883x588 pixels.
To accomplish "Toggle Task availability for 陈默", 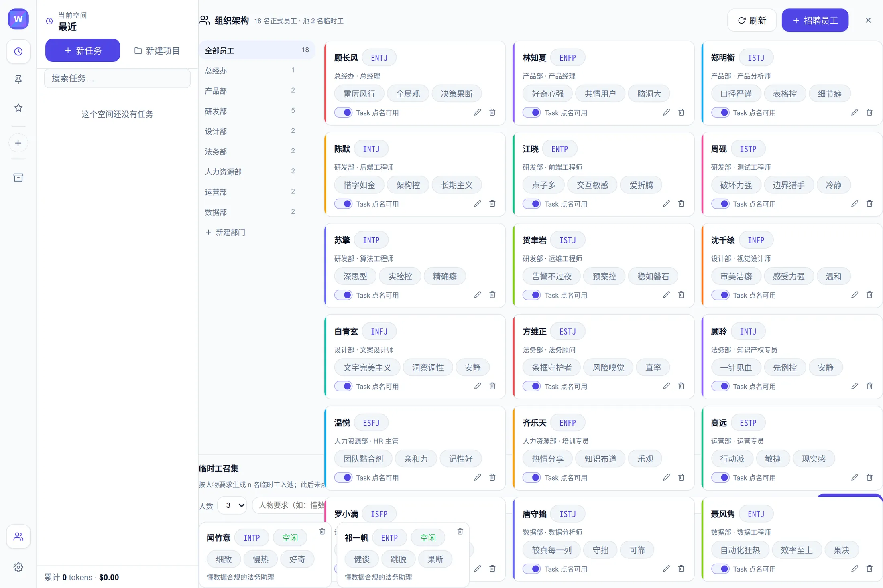I will point(343,204).
